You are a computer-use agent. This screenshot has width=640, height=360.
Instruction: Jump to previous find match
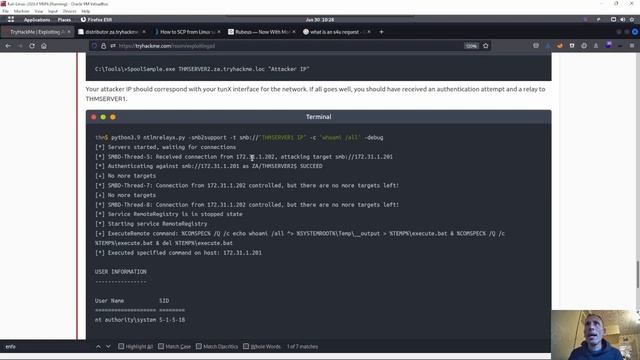(98, 347)
